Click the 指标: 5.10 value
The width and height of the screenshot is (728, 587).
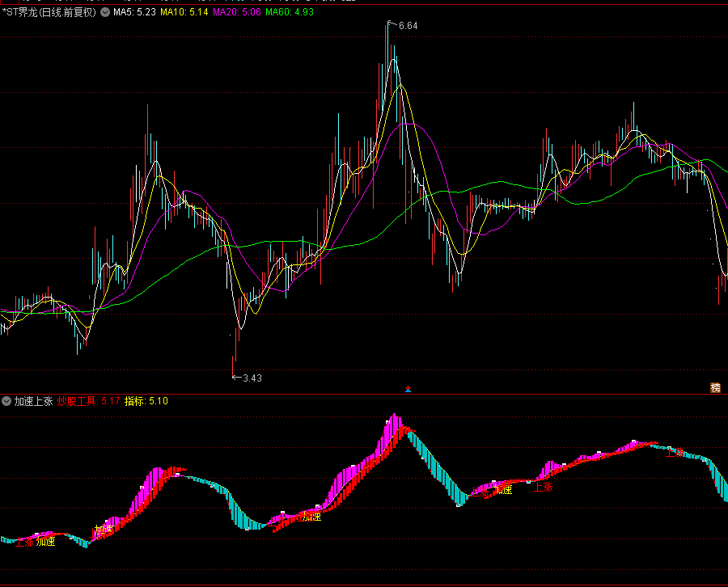[x=146, y=401]
